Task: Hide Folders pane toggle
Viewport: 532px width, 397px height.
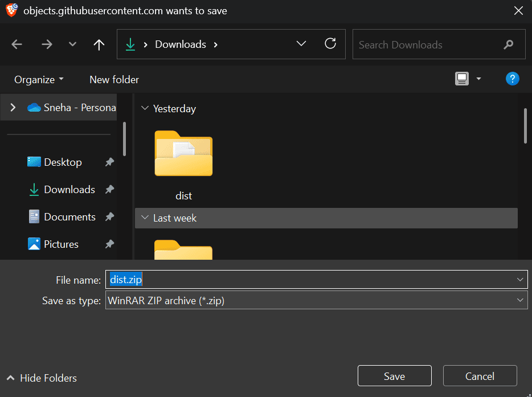Action: click(x=42, y=378)
